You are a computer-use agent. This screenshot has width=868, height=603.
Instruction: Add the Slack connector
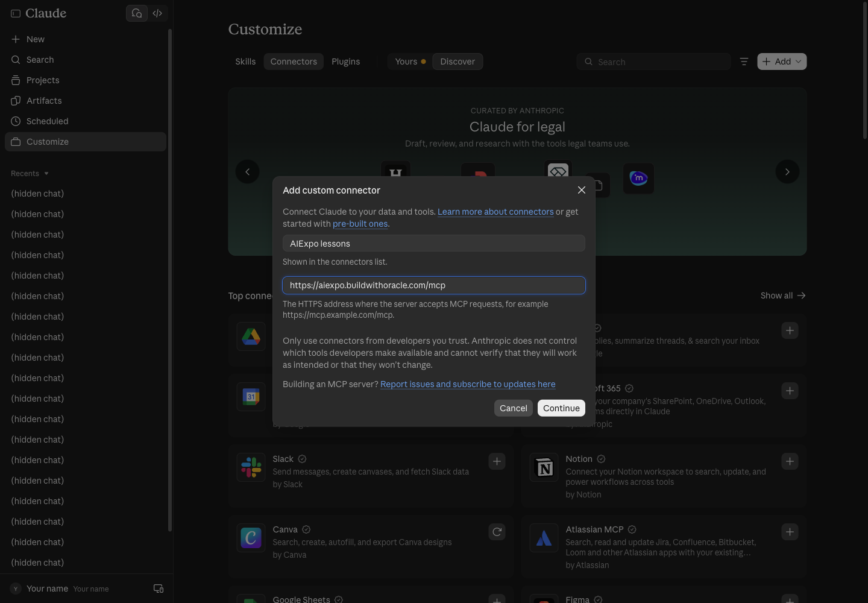tap(497, 461)
